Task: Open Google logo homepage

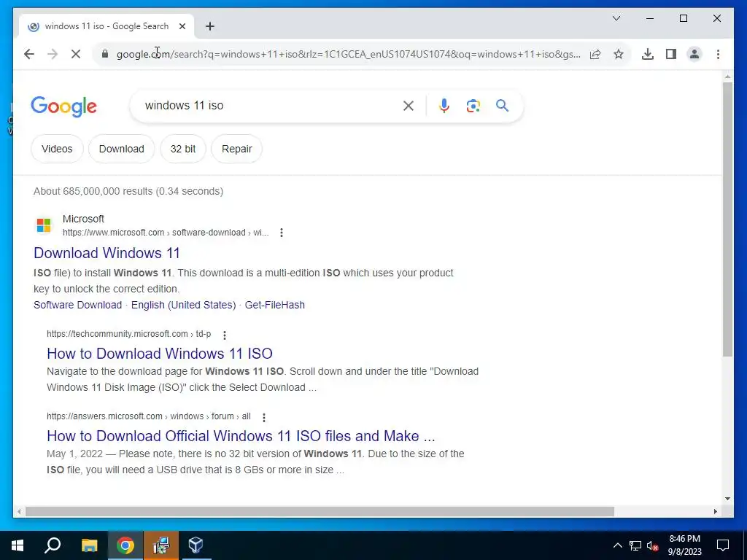Action: pos(64,106)
